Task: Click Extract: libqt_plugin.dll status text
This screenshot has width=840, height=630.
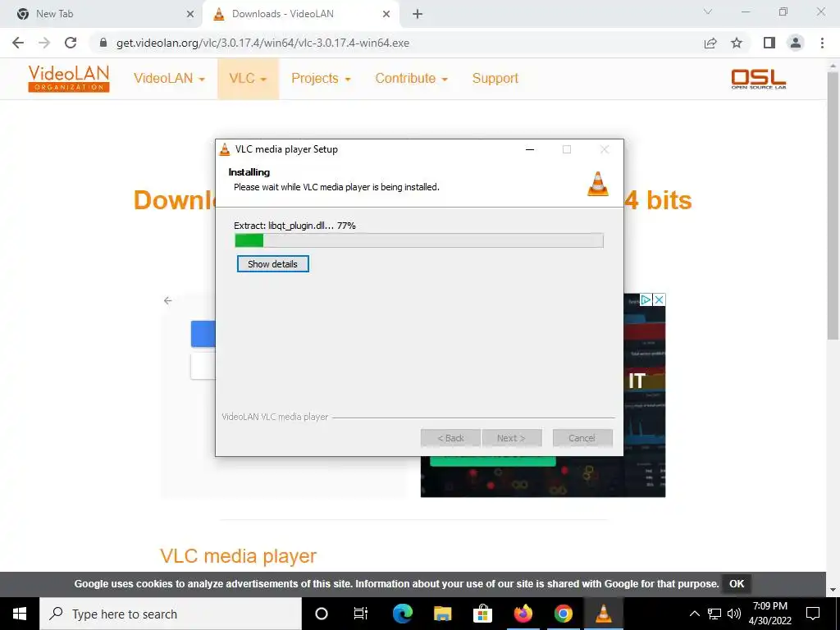Action: point(294,226)
